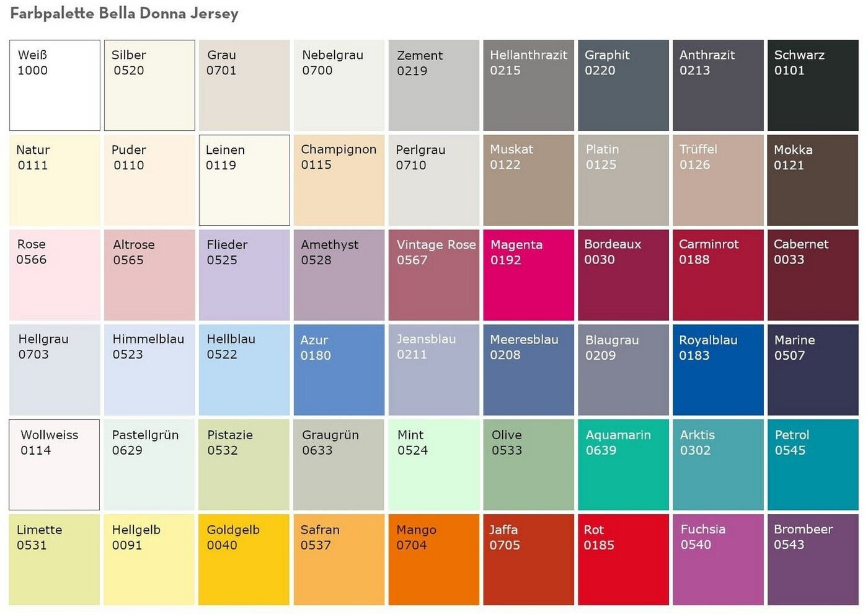The height and width of the screenshot is (614, 868).
Task: Pick the Magenta 0192 swatch
Action: click(x=528, y=275)
